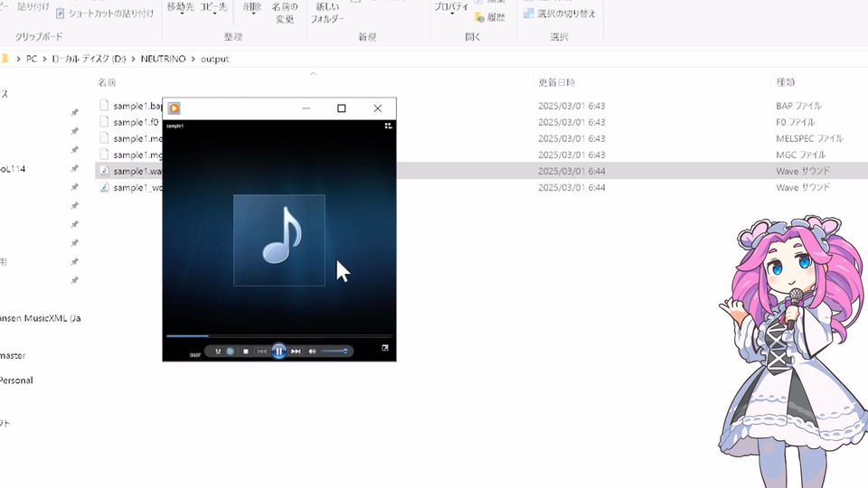Click the 2025/03/01 6:44 date of sample1.wav

tap(571, 172)
